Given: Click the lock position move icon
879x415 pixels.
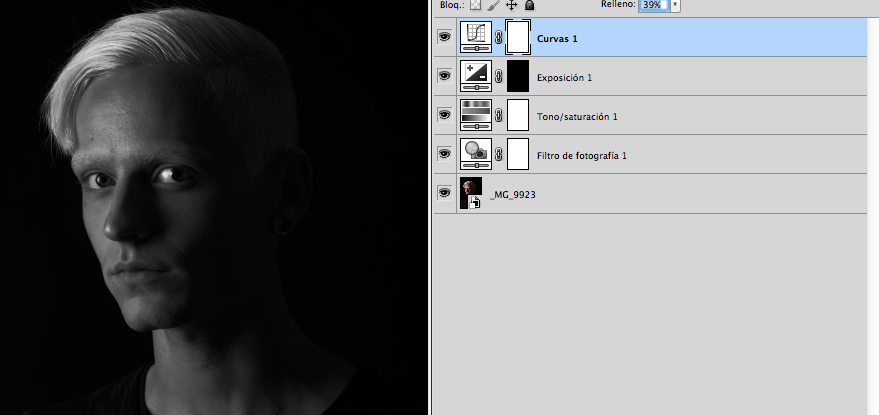Looking at the screenshot, I should click(511, 5).
